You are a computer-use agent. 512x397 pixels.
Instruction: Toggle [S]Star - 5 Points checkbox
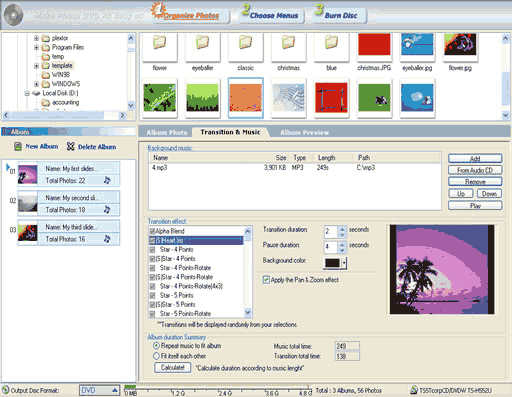point(152,304)
